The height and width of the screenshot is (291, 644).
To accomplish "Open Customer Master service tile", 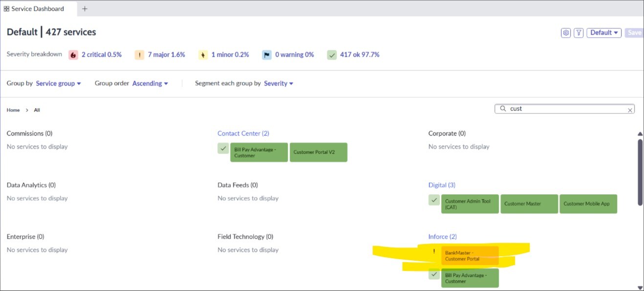I will click(x=529, y=204).
